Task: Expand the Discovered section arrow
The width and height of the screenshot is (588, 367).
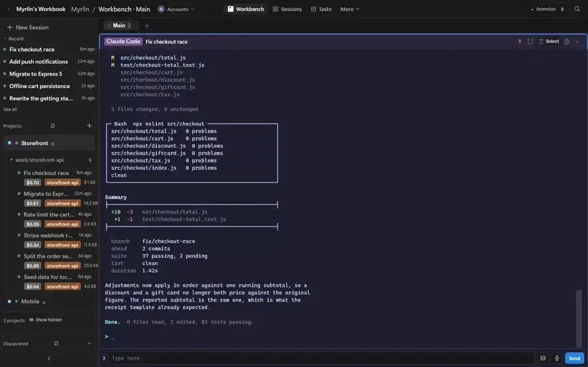Action: (90, 343)
